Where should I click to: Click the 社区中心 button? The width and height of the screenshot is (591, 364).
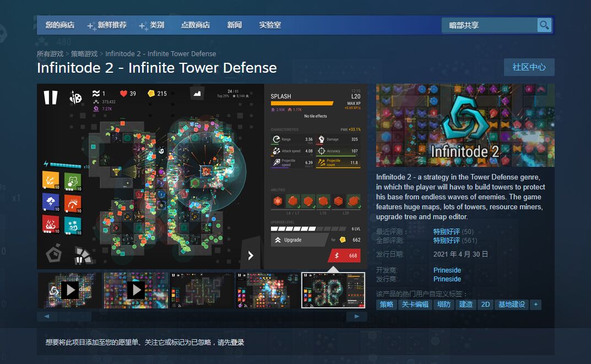(x=528, y=67)
